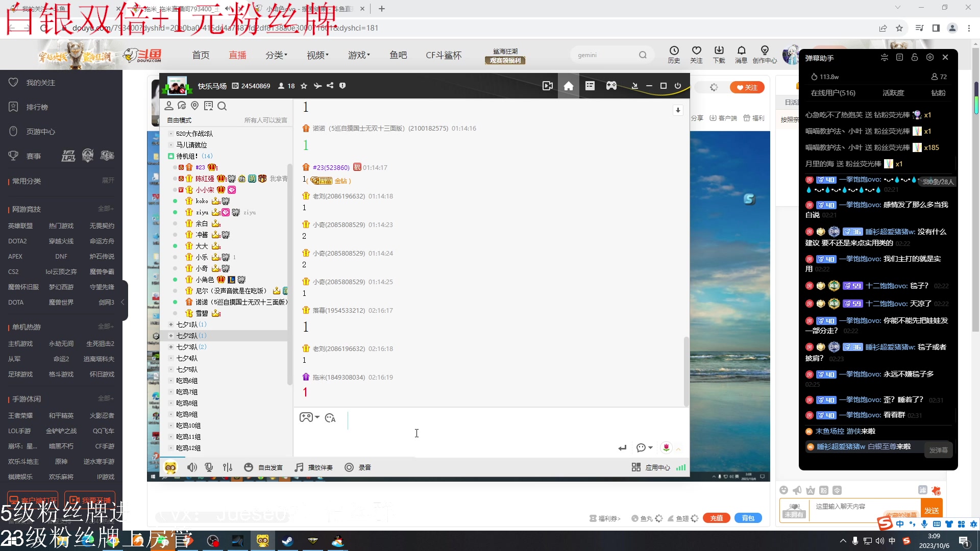
Task: Toggle 关注 to follow the streamer
Action: (x=747, y=87)
